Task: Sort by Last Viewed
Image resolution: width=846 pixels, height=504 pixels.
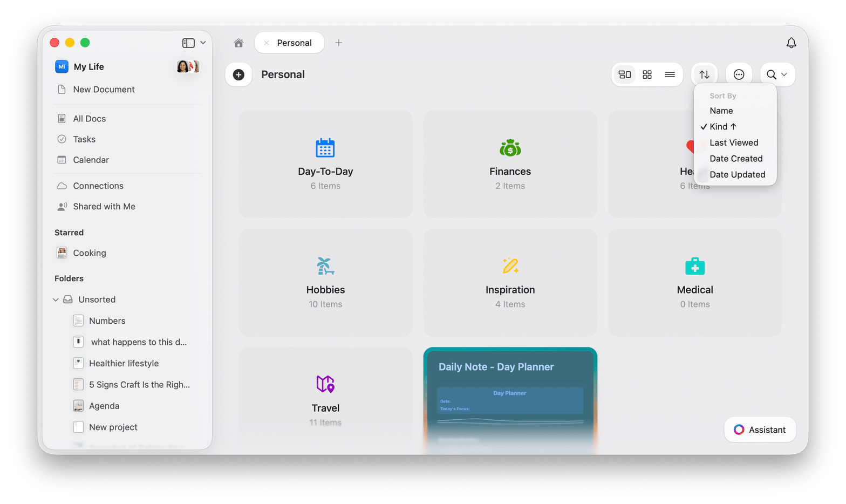Action: 734,142
